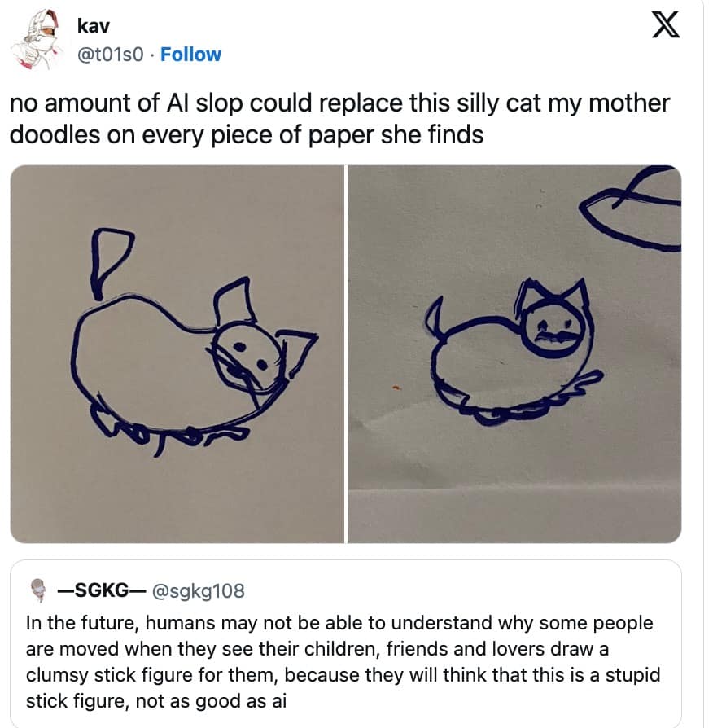Click the SGKG quoted-tweet avatar
The image size is (713, 728).
pyautogui.click(x=38, y=590)
